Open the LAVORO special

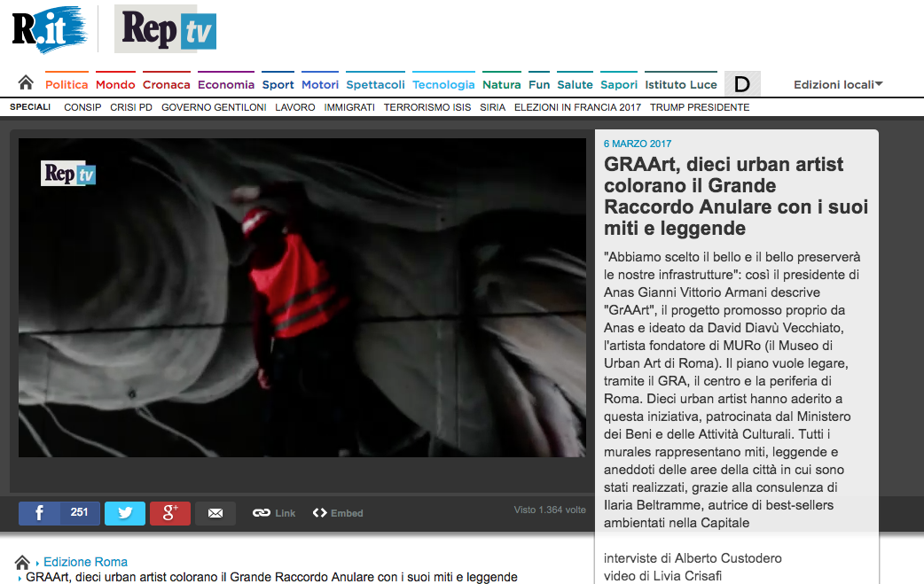pos(294,107)
